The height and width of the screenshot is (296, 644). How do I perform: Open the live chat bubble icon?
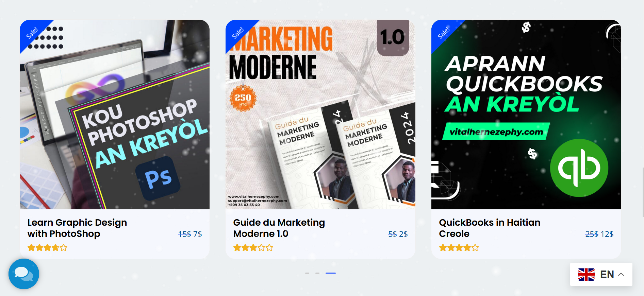pyautogui.click(x=24, y=274)
